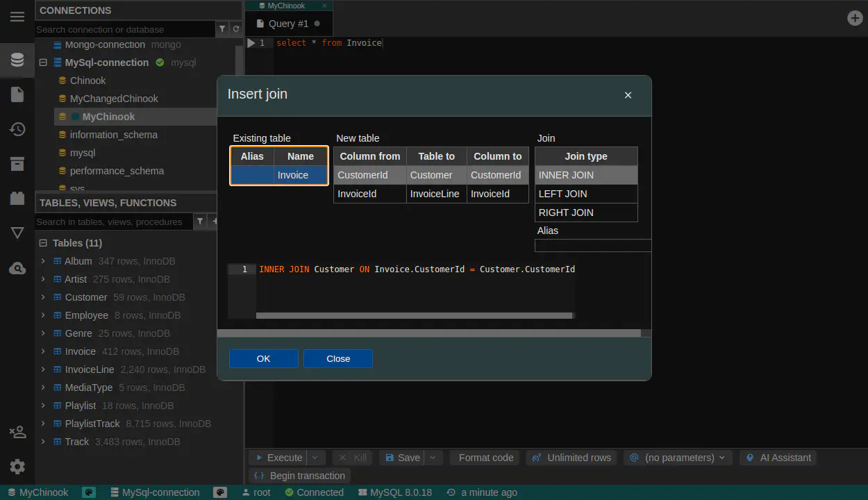Select RIGHT JOIN type
868x500 pixels.
tap(586, 212)
